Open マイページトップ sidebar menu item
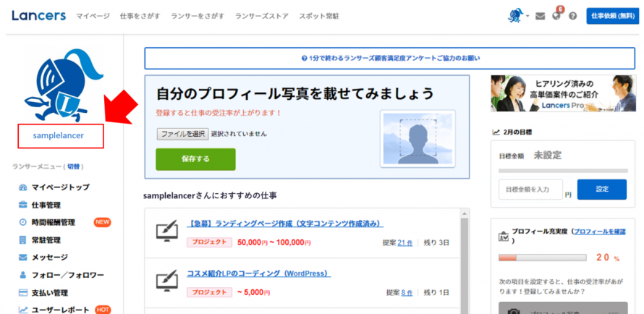Viewport: 644px width, 314px height. click(60, 187)
